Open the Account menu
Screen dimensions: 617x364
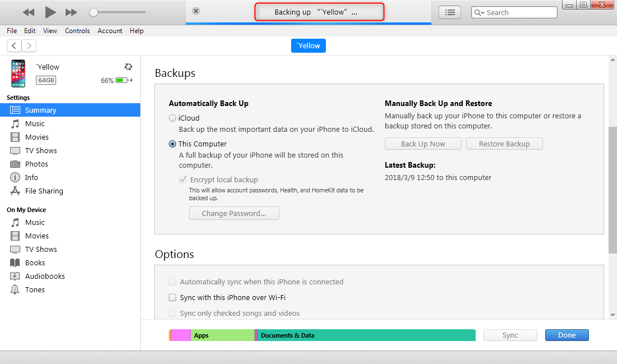(x=110, y=31)
